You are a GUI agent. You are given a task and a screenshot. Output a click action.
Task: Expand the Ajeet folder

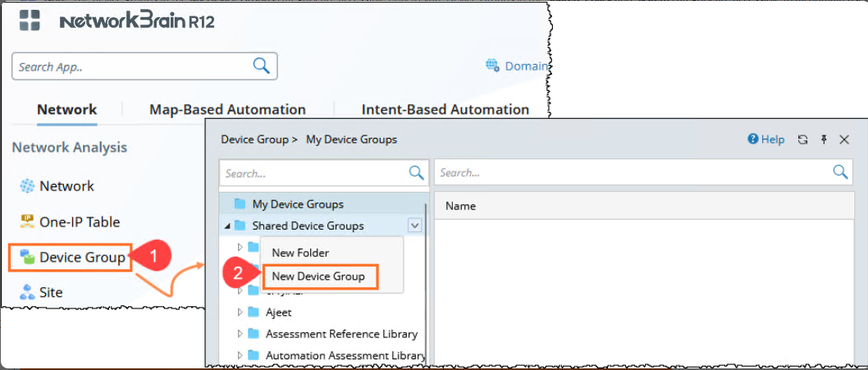click(240, 312)
